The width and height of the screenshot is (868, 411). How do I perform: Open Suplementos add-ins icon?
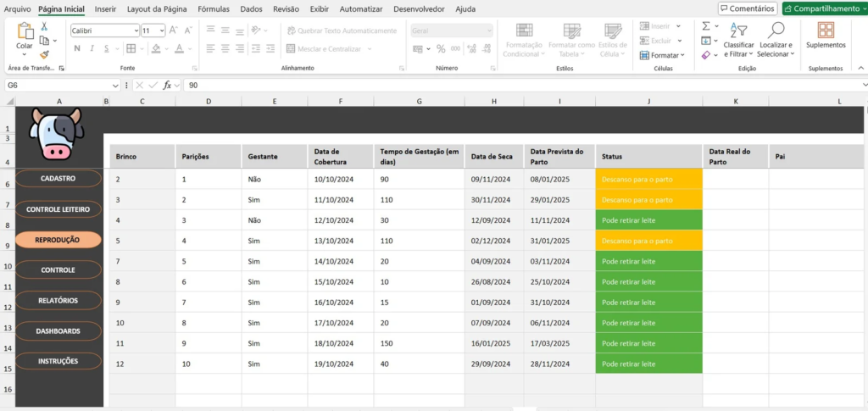point(826,34)
